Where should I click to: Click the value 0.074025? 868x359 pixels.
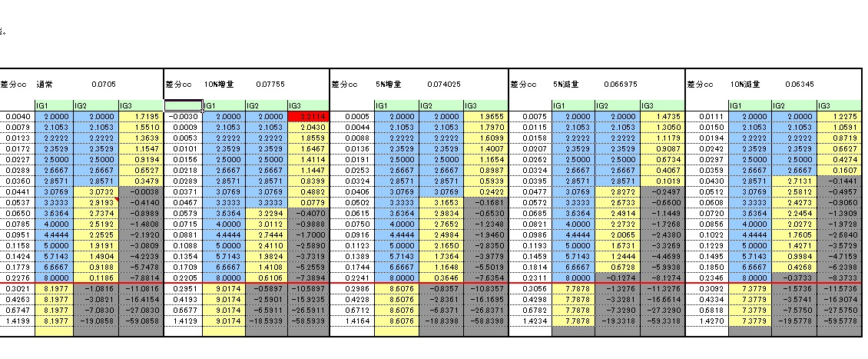click(444, 85)
